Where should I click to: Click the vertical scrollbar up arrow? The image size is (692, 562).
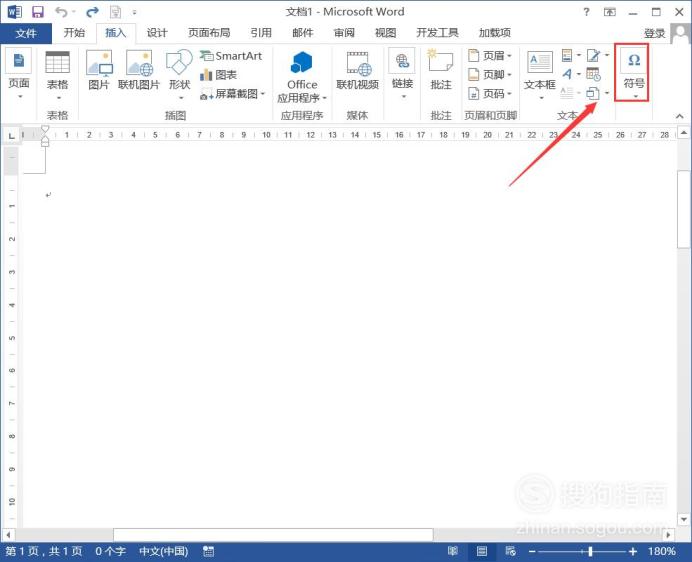(x=683, y=133)
